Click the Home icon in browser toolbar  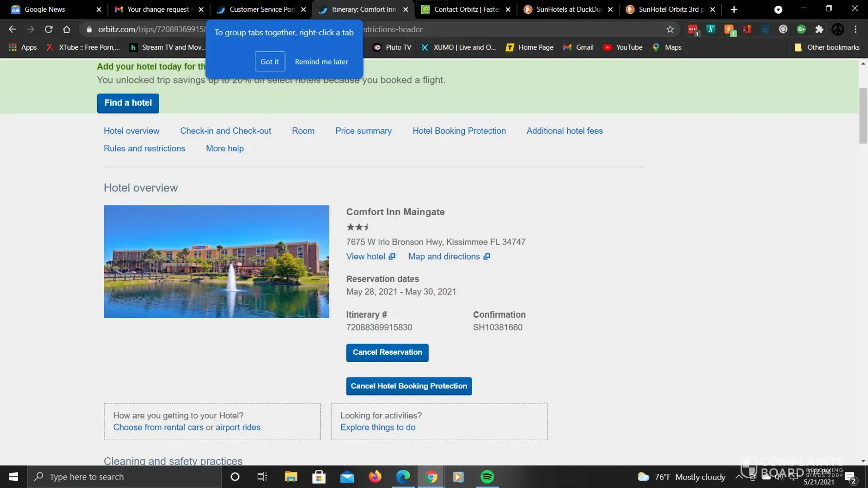pos(67,29)
